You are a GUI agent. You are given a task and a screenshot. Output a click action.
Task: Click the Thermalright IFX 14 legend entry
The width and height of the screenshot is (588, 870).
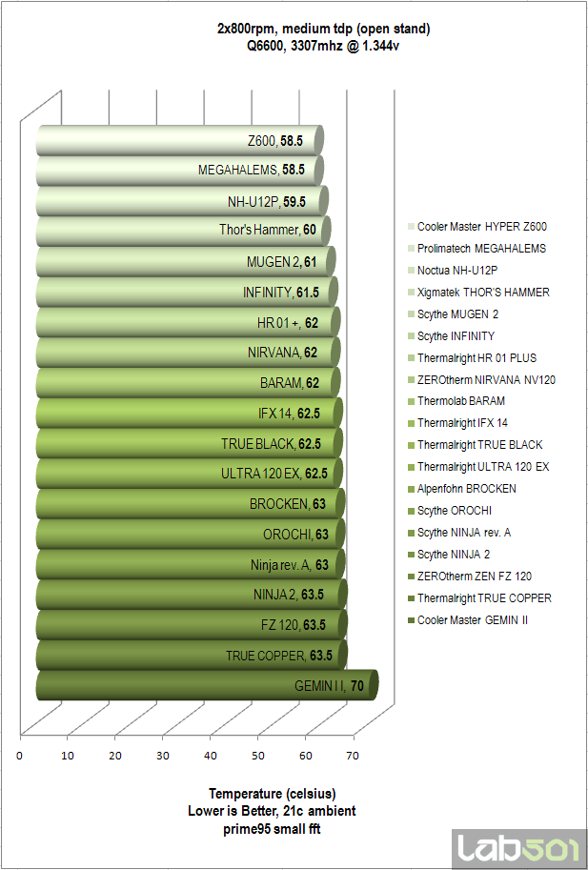(x=458, y=423)
